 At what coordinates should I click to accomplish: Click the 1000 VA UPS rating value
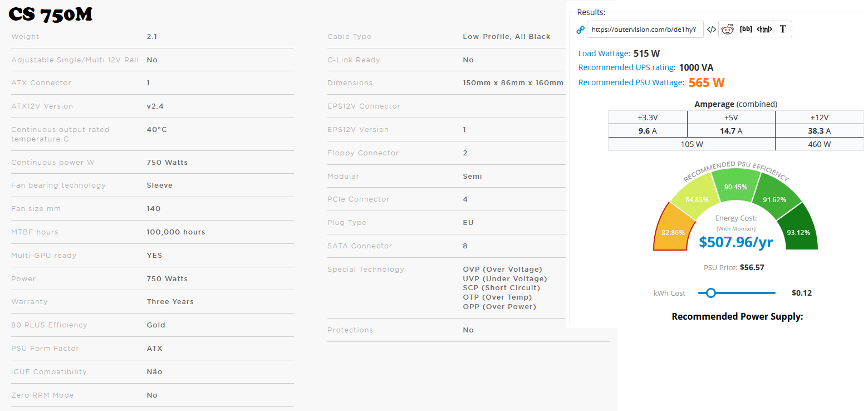[x=696, y=67]
